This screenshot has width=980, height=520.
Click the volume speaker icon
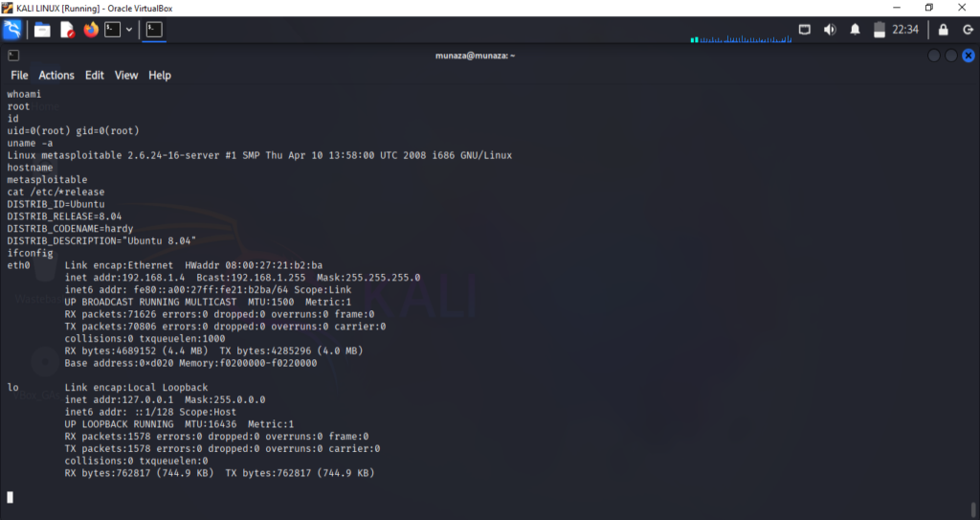[830, 30]
